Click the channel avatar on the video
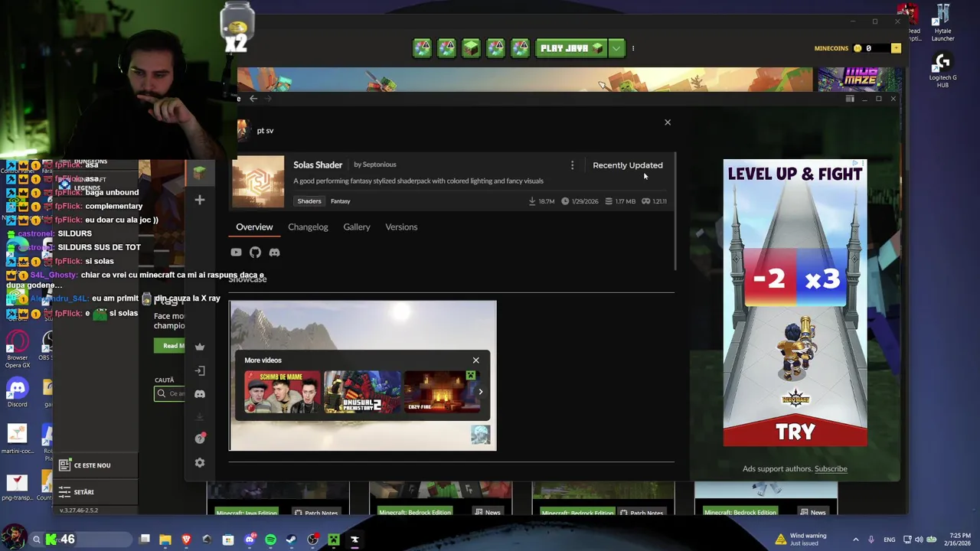This screenshot has width=980, height=551. coord(480,435)
